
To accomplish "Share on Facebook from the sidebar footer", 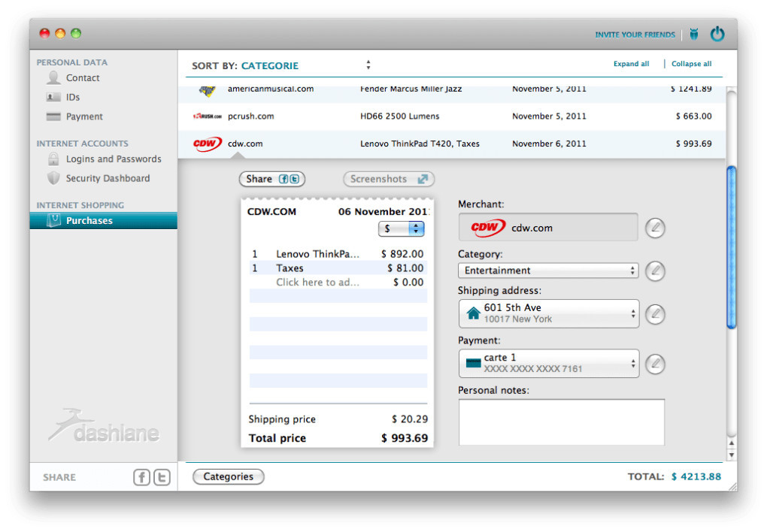I will click(x=142, y=476).
